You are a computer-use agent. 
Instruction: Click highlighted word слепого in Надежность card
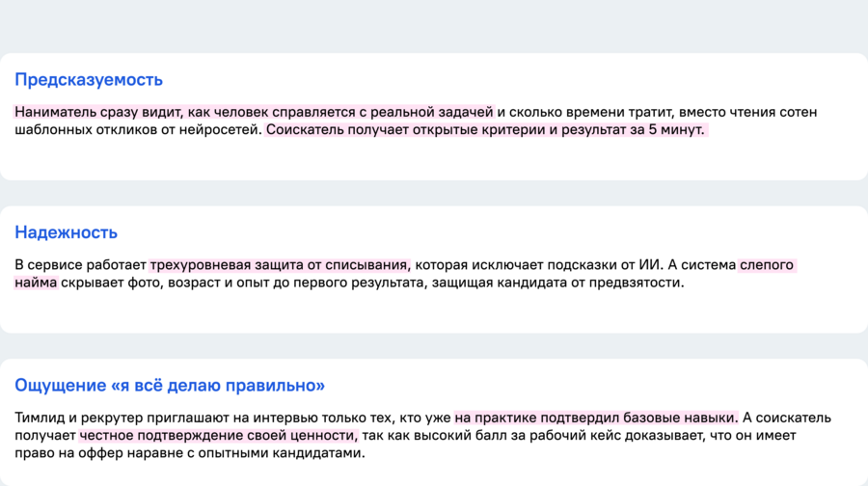[x=767, y=264]
